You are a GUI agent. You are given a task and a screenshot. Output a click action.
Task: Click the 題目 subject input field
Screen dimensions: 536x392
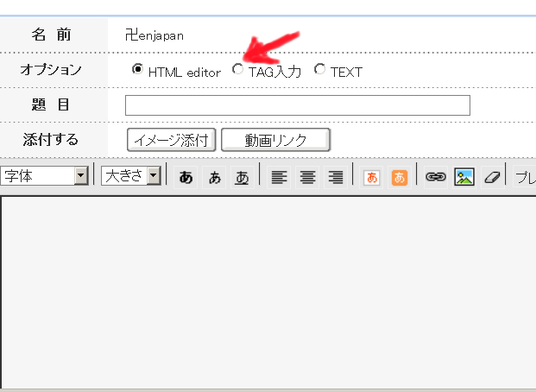pyautogui.click(x=297, y=105)
